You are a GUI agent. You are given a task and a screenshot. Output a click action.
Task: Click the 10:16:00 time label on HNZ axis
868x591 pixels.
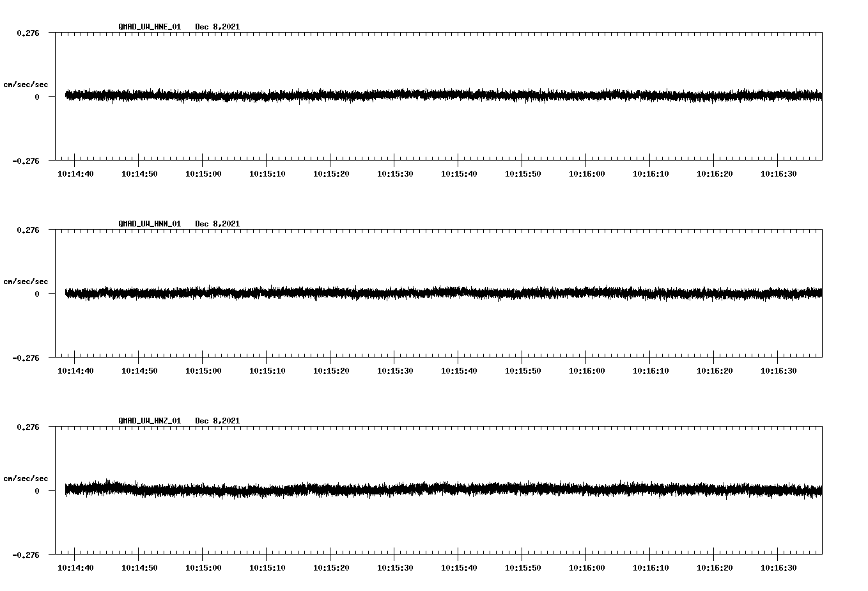point(587,568)
